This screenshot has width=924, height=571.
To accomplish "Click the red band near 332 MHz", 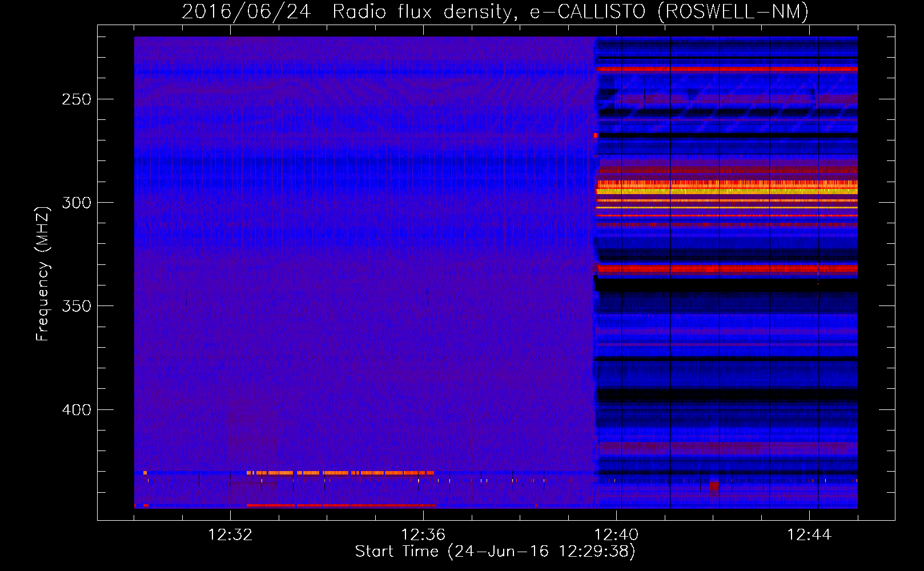I will (726, 268).
